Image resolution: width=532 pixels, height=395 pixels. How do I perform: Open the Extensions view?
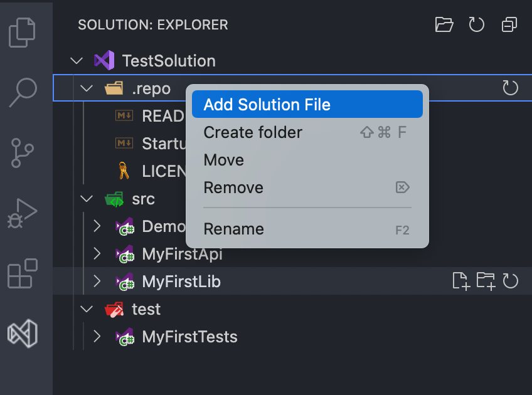click(23, 273)
